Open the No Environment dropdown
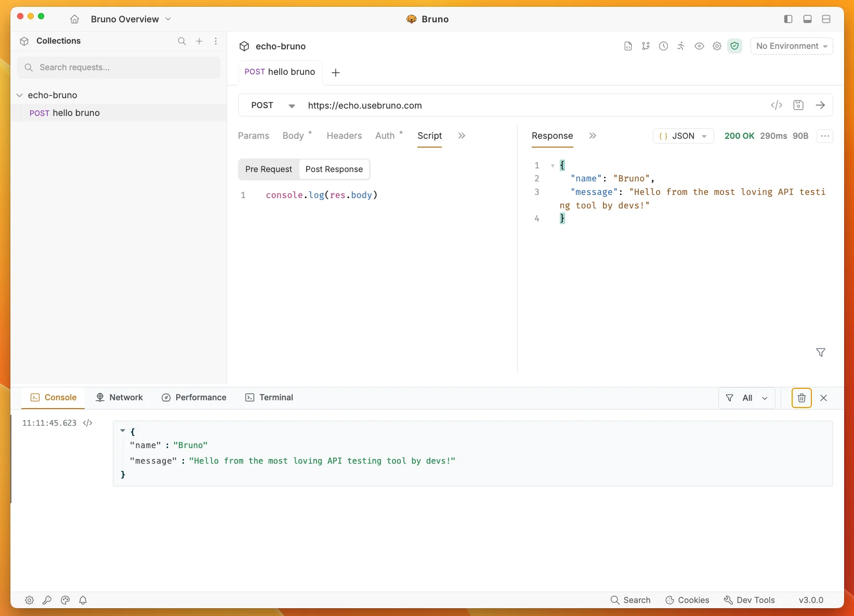This screenshot has height=616, width=854. point(792,46)
